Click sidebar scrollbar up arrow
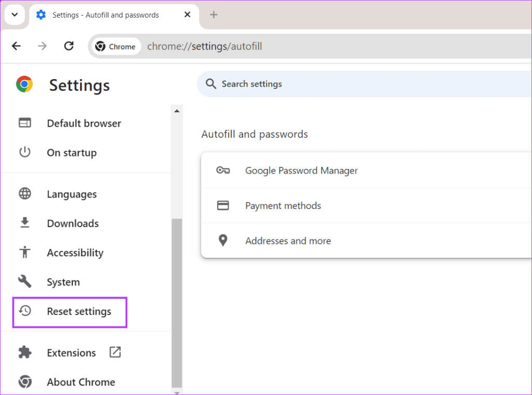 coord(177,111)
